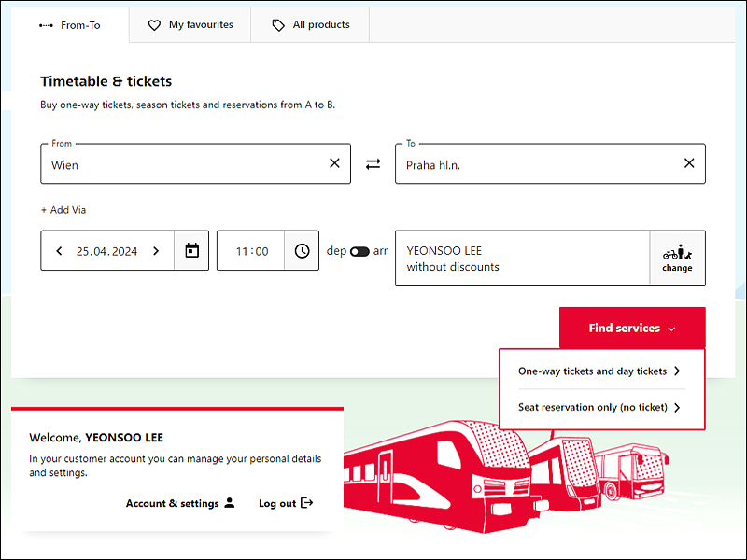Open the calendar date picker icon
The image size is (747, 560).
click(x=191, y=250)
